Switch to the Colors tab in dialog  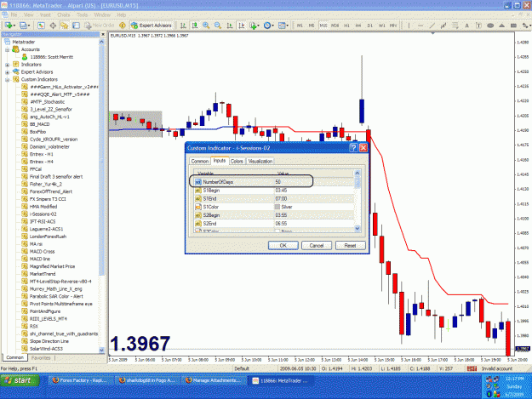click(x=237, y=161)
